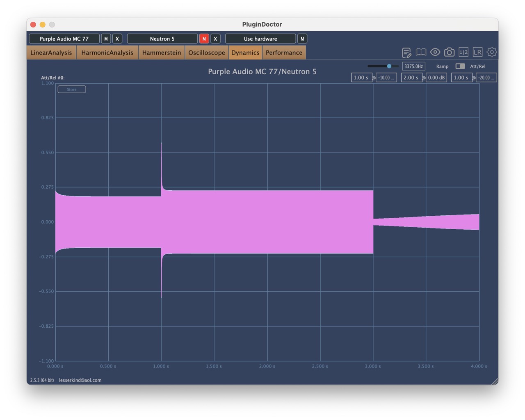Click the 0.00 dB value field
Image resolution: width=525 pixels, height=420 pixels.
click(436, 77)
